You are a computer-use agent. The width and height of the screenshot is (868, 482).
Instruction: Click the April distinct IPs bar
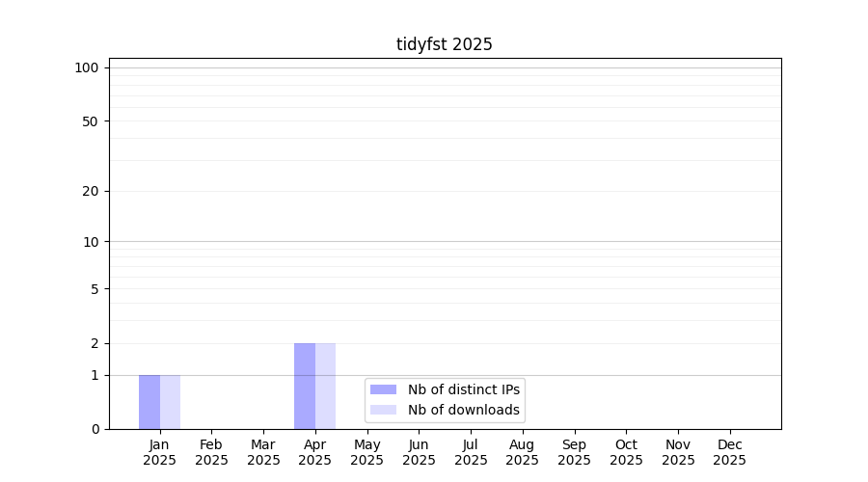305,386
